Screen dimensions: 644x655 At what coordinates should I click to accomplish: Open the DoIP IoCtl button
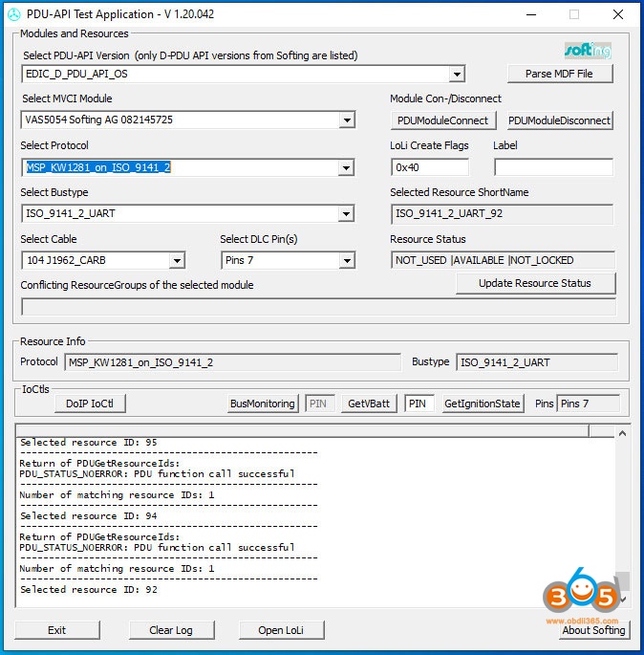pos(89,404)
